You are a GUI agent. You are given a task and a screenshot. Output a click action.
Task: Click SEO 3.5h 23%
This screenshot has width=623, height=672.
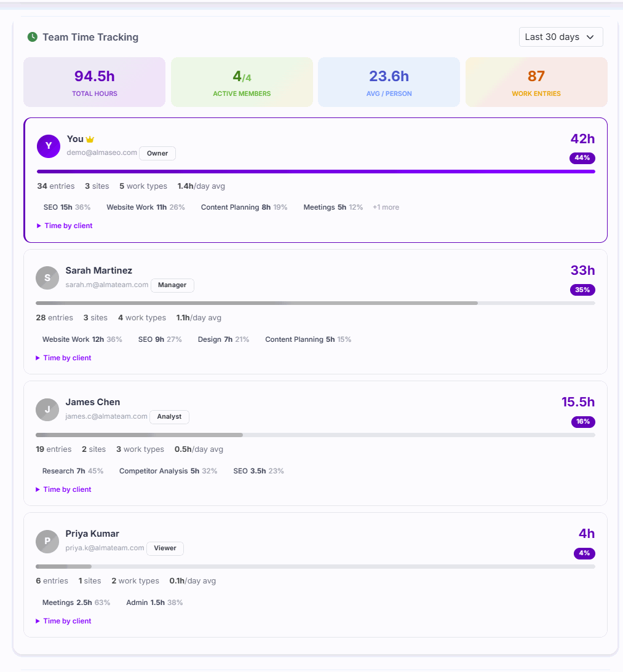(x=258, y=471)
